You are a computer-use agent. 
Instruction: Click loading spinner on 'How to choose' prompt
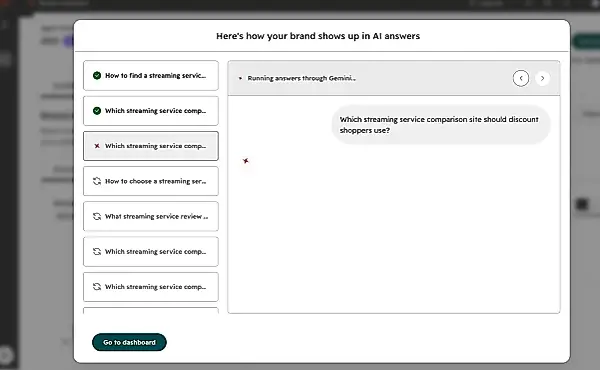tap(97, 181)
